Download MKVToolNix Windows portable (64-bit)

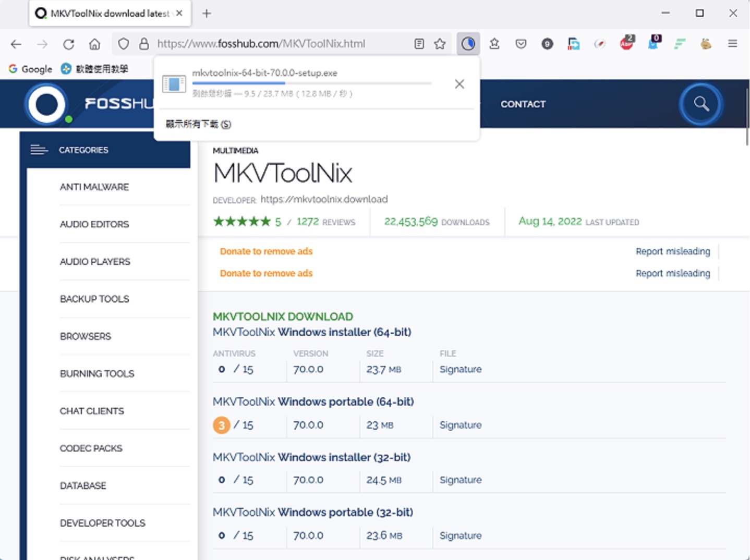[313, 402]
